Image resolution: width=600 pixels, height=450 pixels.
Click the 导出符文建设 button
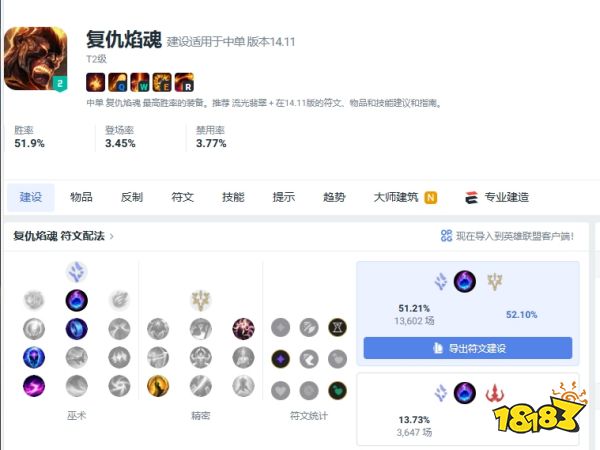coord(468,348)
